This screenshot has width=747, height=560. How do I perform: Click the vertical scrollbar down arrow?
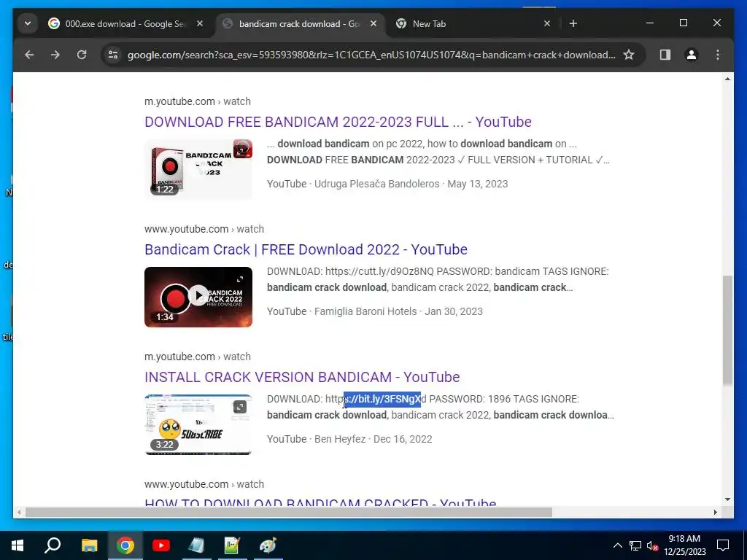(x=727, y=499)
